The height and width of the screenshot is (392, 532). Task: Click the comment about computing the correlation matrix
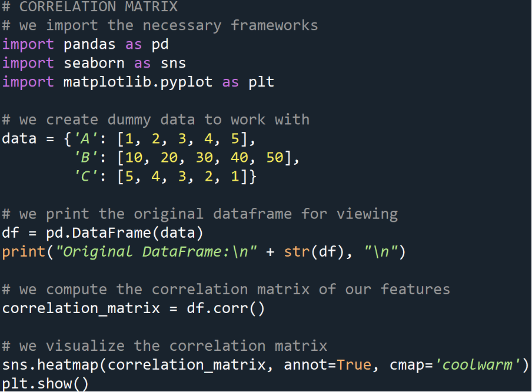click(x=226, y=290)
